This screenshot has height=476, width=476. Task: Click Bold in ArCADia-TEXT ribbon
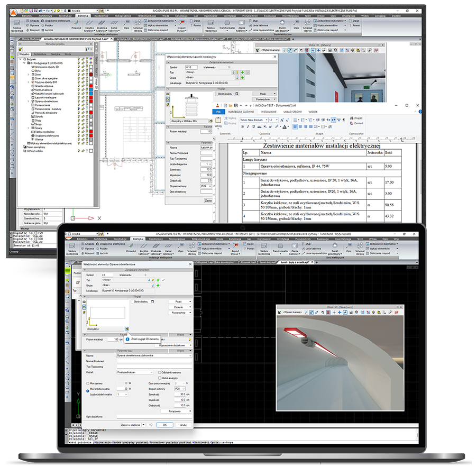point(242,127)
